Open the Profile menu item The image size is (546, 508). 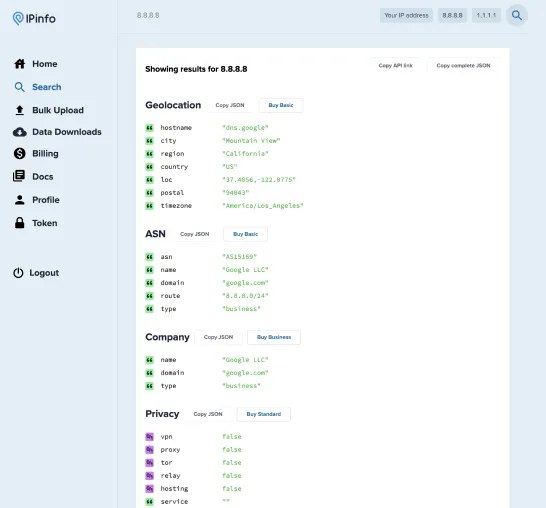[x=37, y=200]
